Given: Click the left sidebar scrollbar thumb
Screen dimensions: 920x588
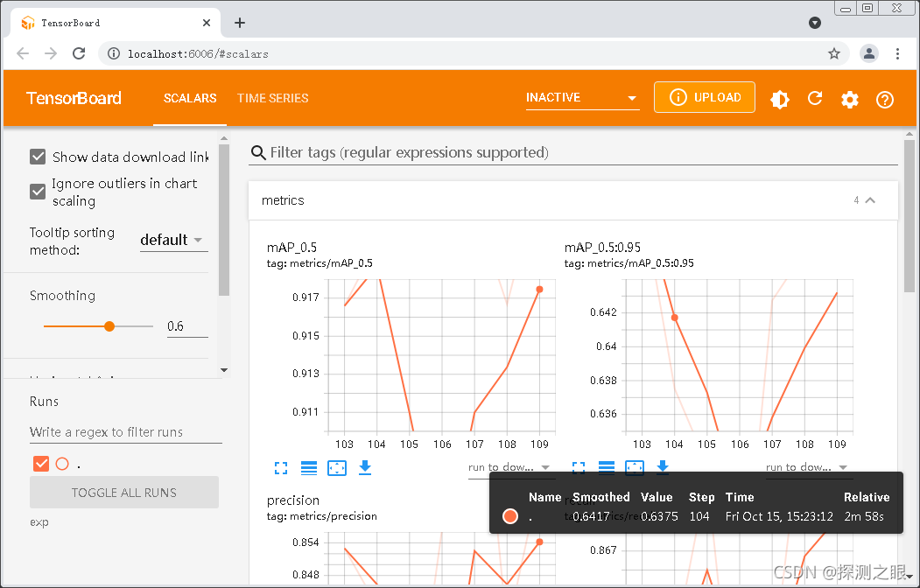Looking at the screenshot, I should 223,220.
